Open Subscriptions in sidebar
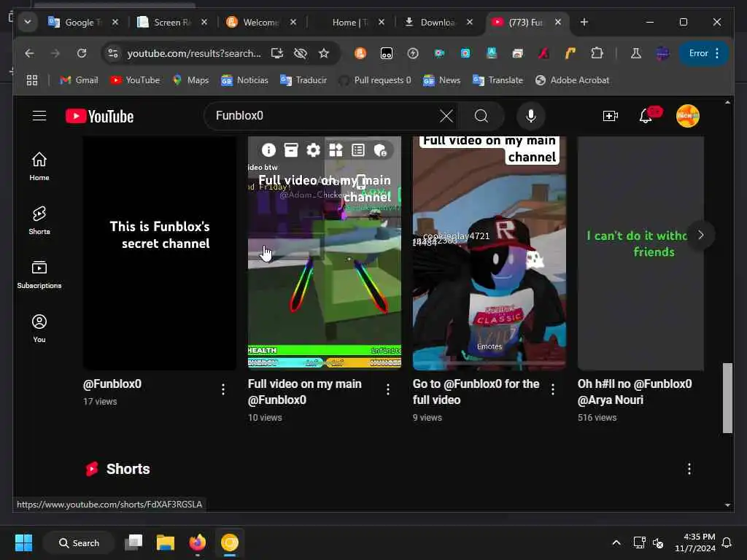 (39, 275)
